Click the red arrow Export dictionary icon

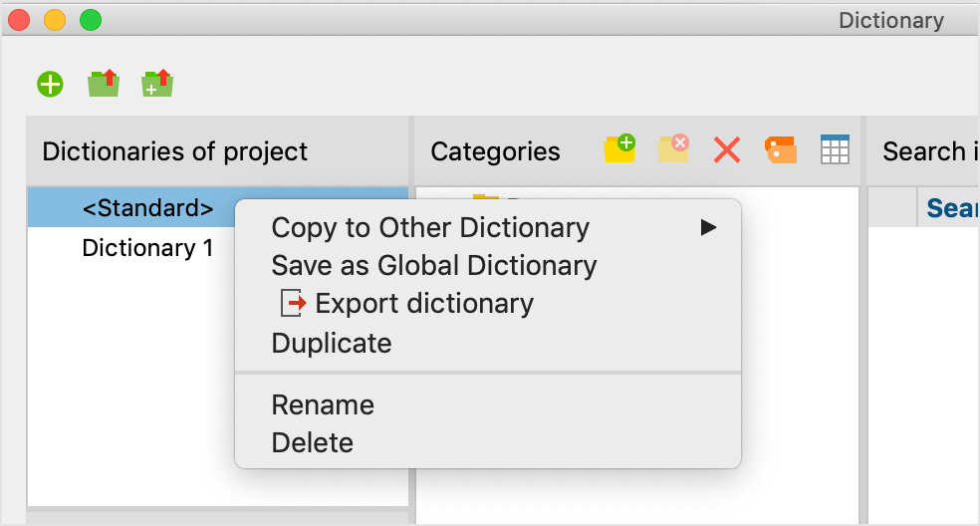point(293,303)
